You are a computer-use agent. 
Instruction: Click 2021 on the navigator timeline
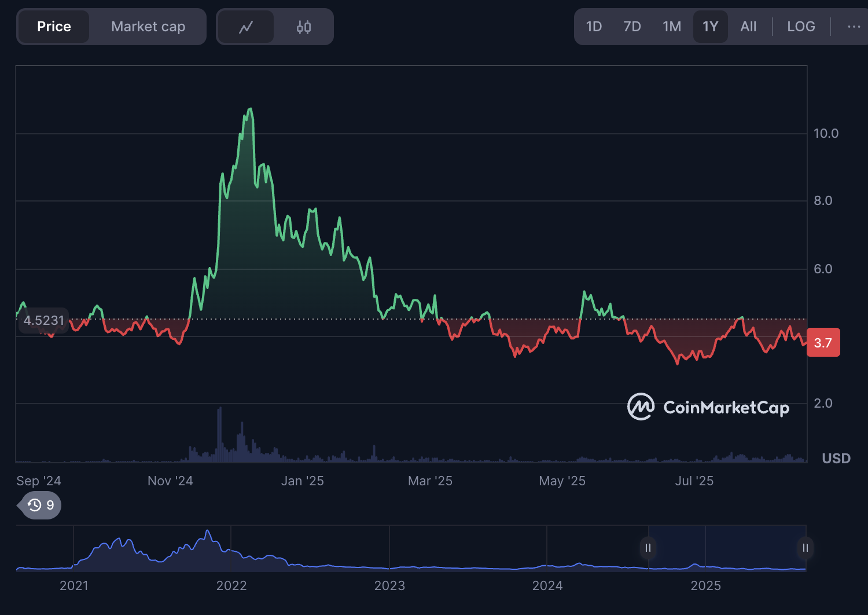click(74, 586)
